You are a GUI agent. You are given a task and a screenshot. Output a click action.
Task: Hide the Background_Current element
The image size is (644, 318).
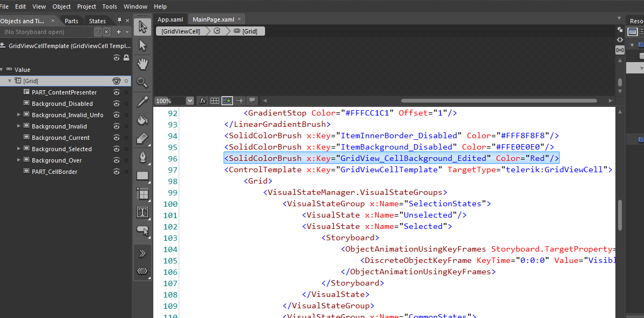tap(116, 138)
